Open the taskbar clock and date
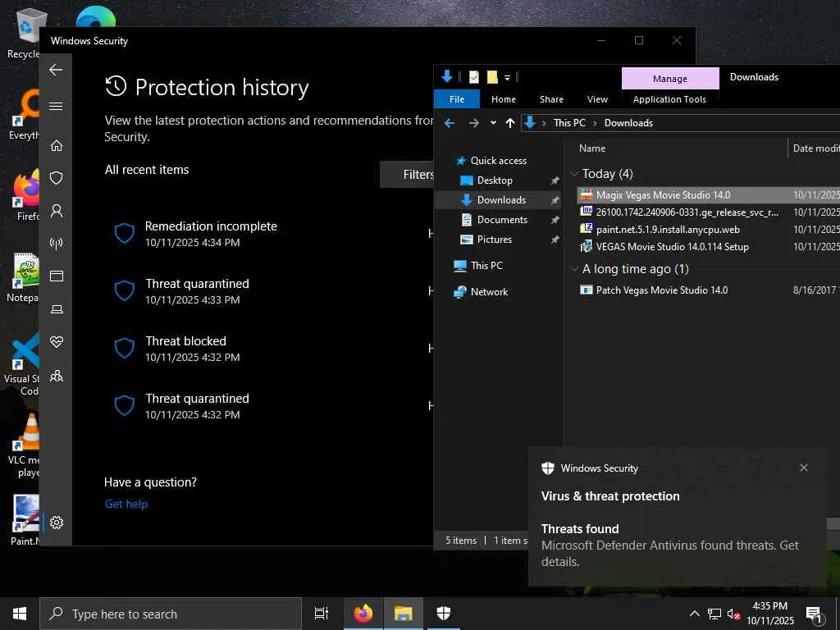The image size is (840, 630). pos(770,614)
